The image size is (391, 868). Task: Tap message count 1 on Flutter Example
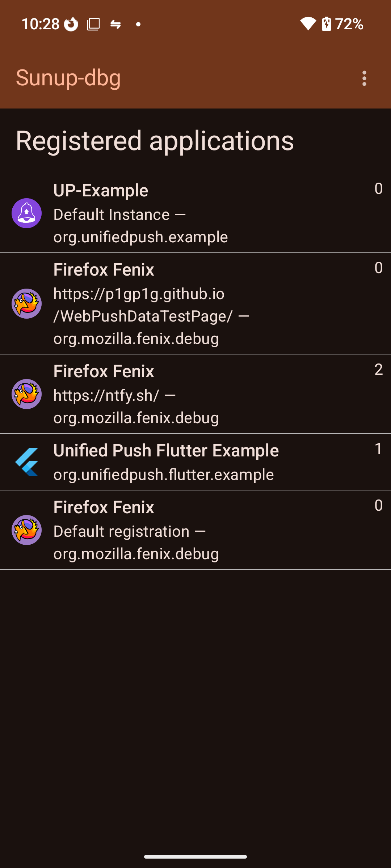tap(378, 449)
